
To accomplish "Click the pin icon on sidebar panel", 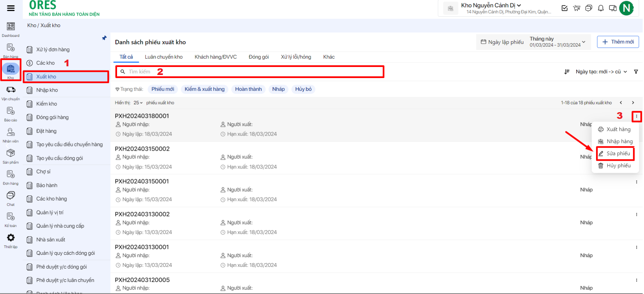I will pyautogui.click(x=104, y=38).
